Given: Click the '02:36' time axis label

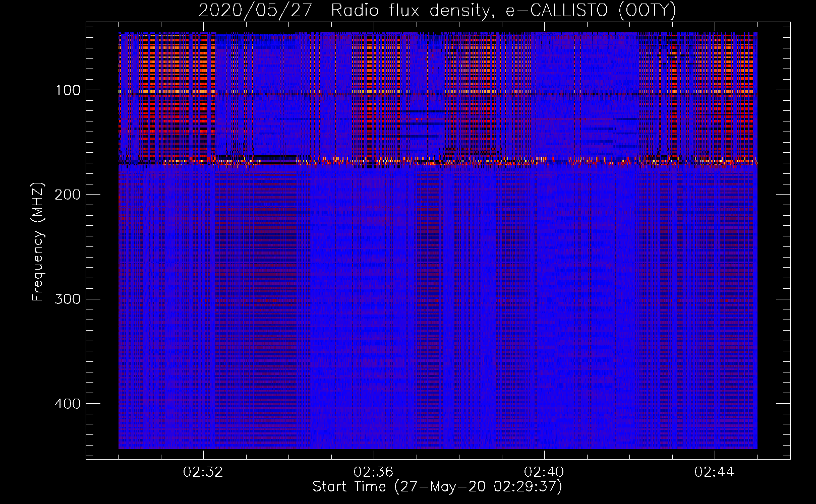Looking at the screenshot, I should point(374,472).
